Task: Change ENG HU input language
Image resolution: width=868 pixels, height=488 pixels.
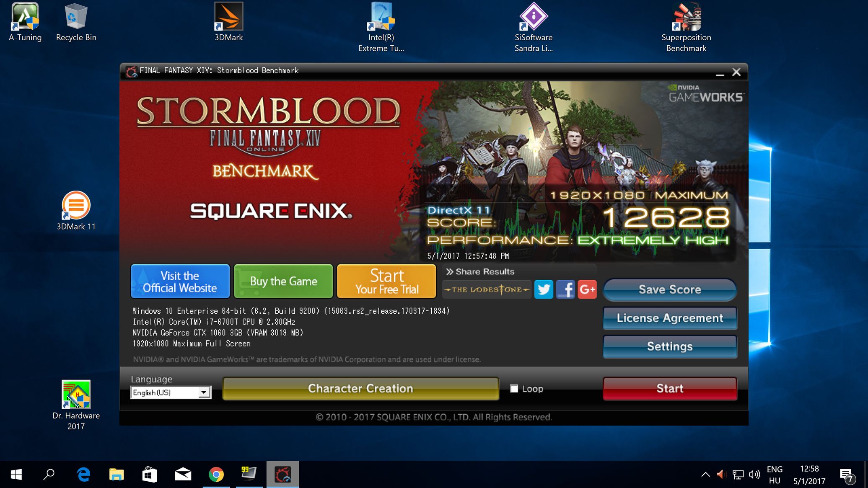Action: coord(775,475)
